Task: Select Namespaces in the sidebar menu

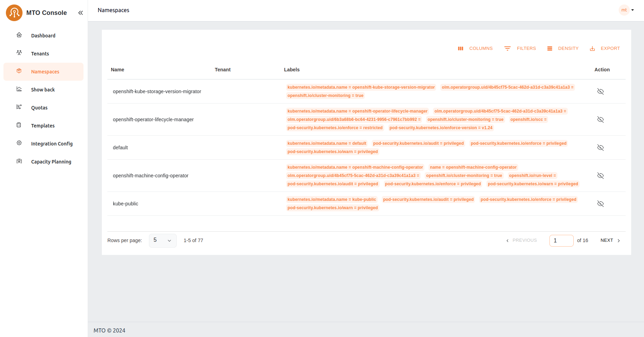Action: point(45,71)
